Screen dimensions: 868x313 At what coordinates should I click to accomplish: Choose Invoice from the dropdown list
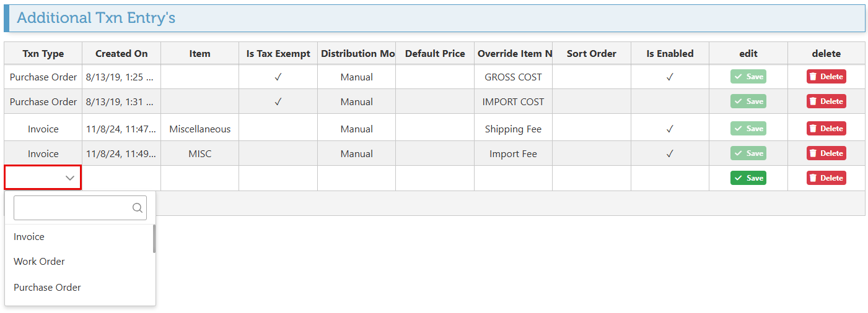[x=29, y=237]
